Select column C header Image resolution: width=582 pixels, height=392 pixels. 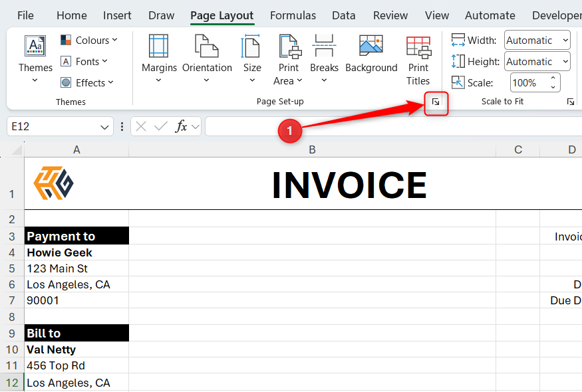tap(517, 149)
